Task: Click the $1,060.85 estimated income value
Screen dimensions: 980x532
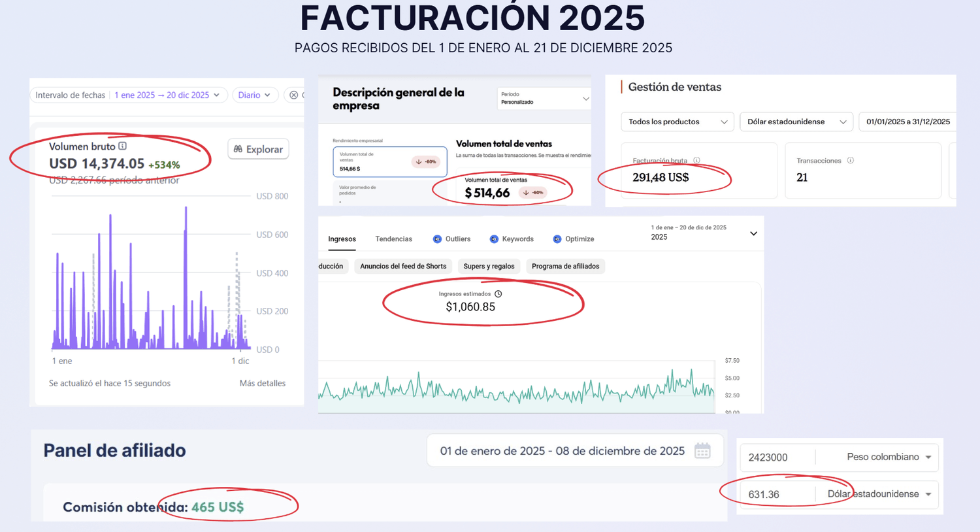Action: tap(470, 307)
